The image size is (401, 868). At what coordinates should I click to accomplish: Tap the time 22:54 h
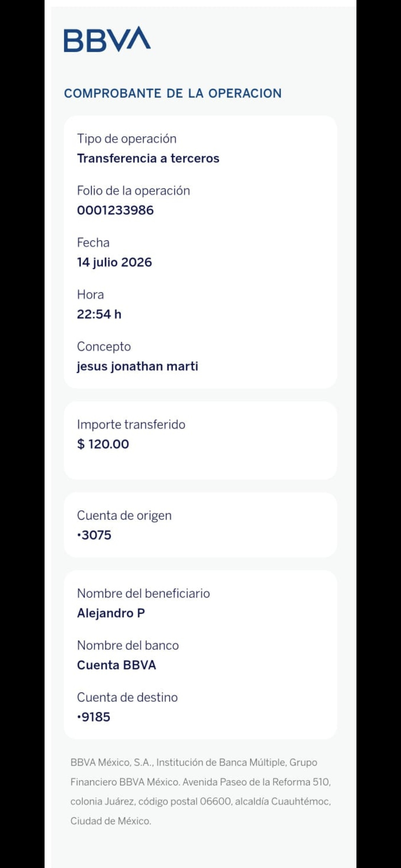tap(99, 314)
